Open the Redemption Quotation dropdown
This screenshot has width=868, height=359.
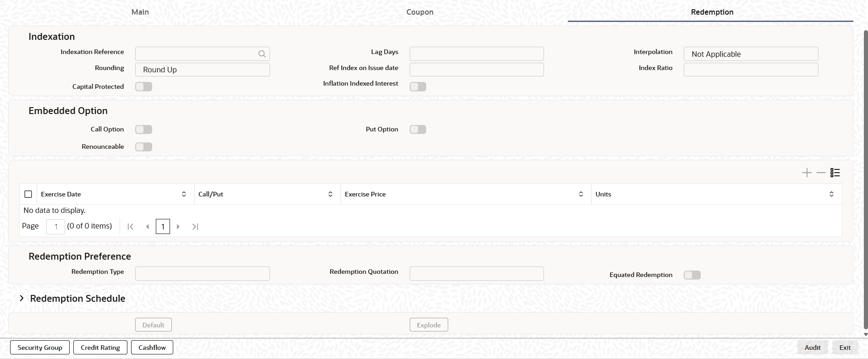[x=477, y=274]
